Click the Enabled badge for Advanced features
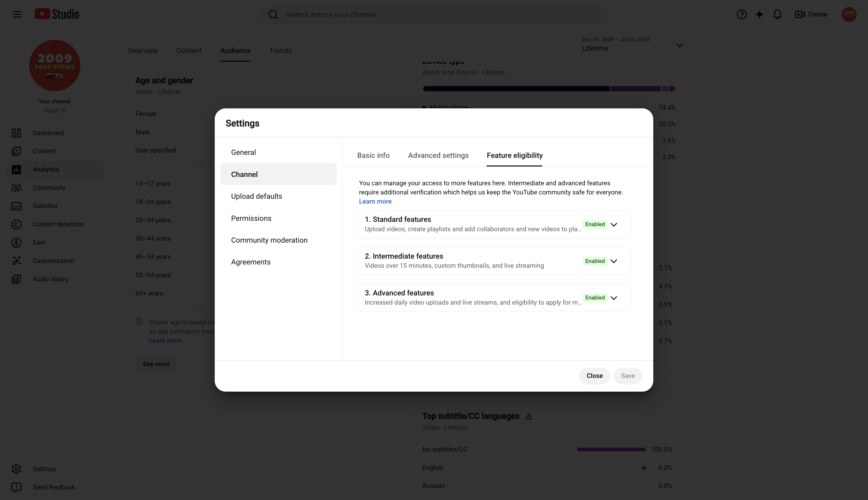This screenshot has height=500, width=868. point(595,298)
